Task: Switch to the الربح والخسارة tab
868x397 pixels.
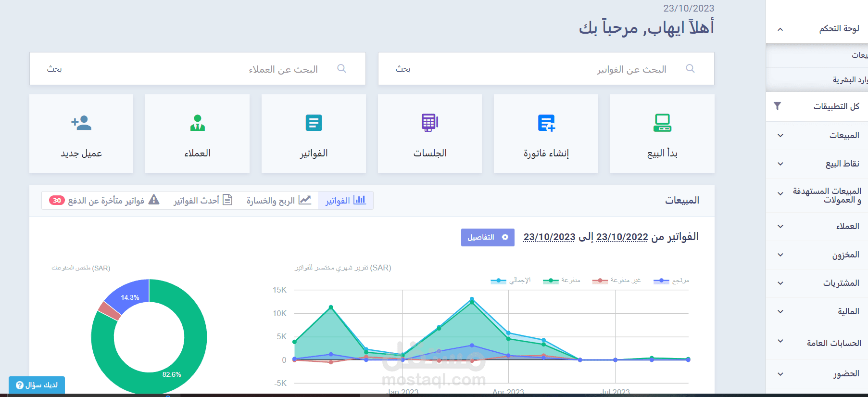Action: click(x=279, y=200)
